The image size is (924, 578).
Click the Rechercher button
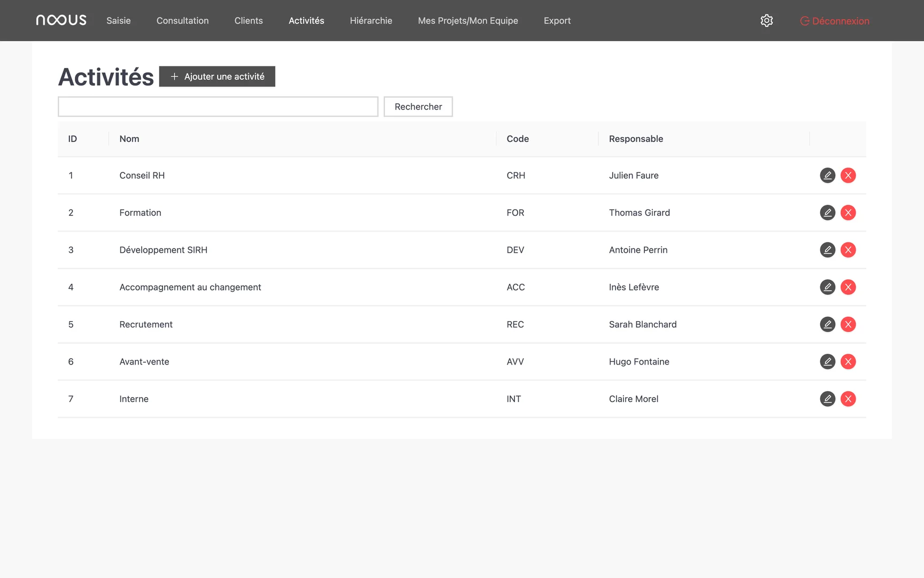point(418,107)
